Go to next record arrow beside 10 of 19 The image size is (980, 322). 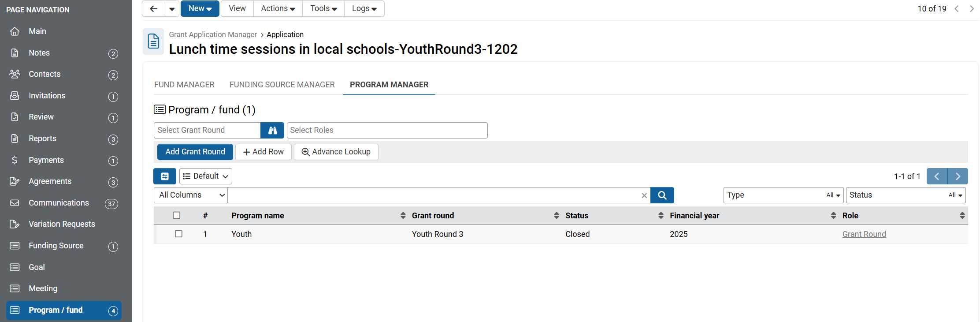972,9
